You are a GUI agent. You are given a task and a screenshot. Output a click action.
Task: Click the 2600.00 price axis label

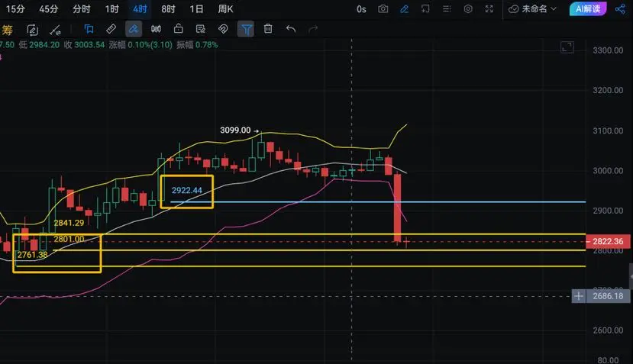coord(608,330)
